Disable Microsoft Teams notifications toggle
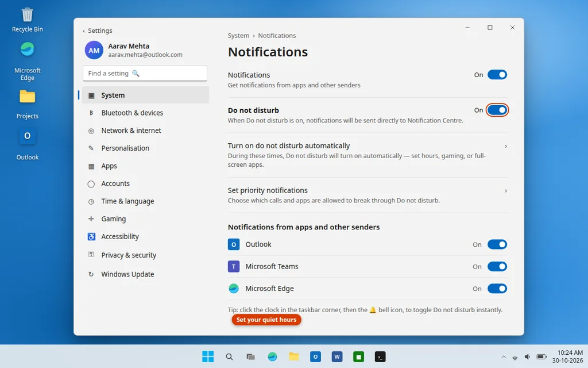588x368 pixels. 497,267
